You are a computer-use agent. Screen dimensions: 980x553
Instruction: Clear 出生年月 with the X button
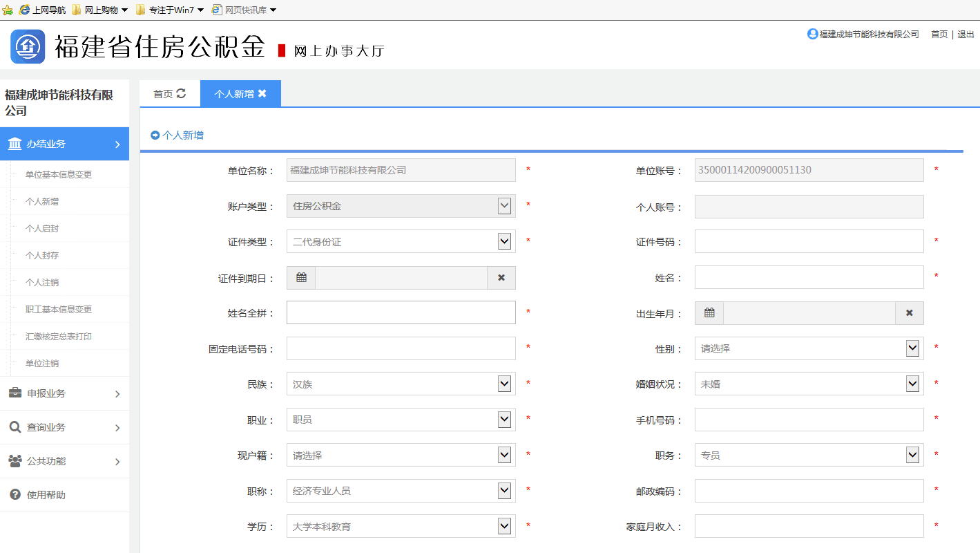click(x=910, y=312)
